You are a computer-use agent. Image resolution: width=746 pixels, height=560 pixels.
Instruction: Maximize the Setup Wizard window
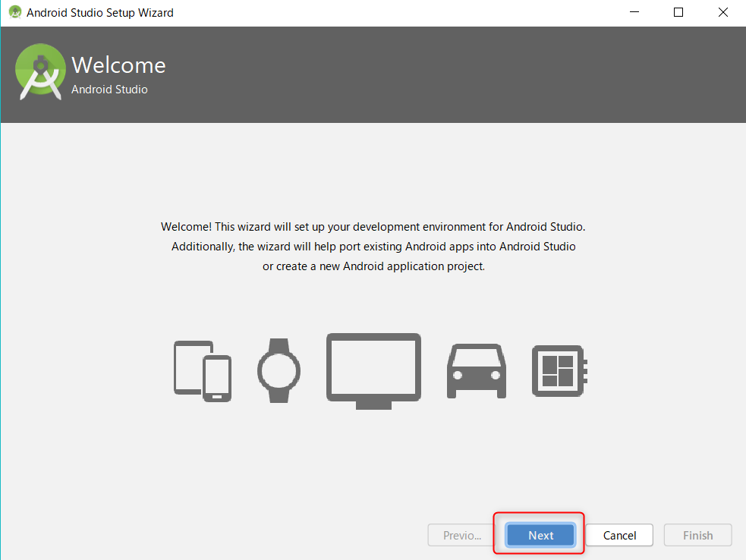678,13
